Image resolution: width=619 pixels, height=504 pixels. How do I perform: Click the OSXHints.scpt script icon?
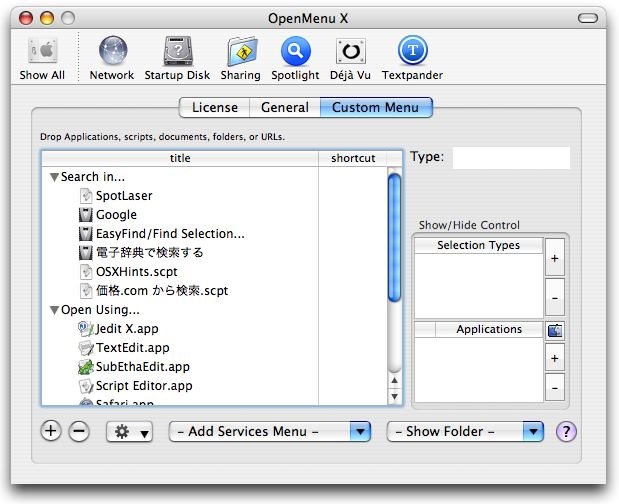(x=86, y=271)
